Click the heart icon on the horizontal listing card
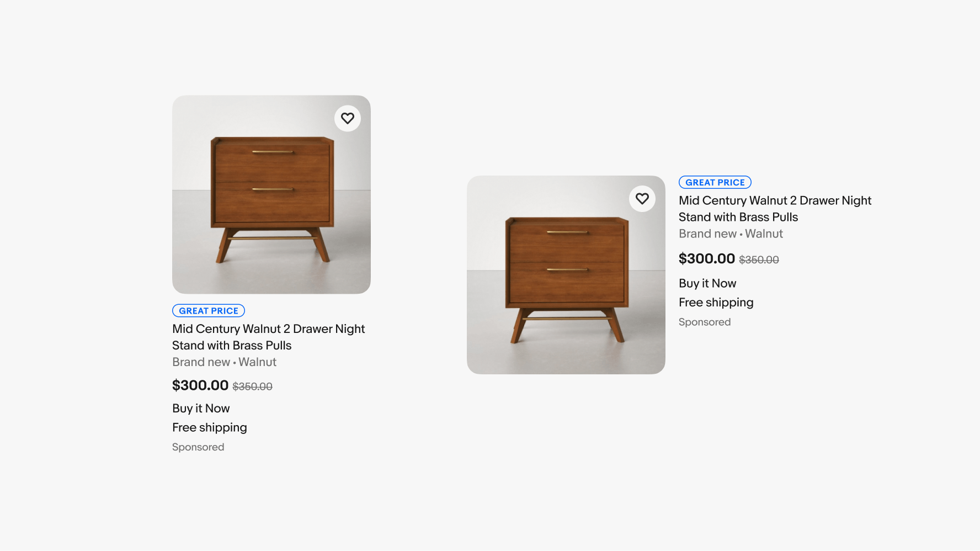Screen dimensions: 980x551 tap(642, 199)
